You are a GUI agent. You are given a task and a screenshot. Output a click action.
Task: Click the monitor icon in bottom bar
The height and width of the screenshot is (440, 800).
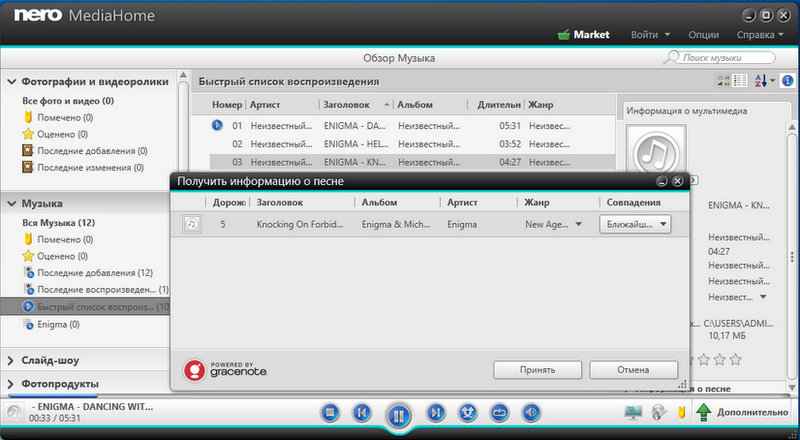click(633, 412)
